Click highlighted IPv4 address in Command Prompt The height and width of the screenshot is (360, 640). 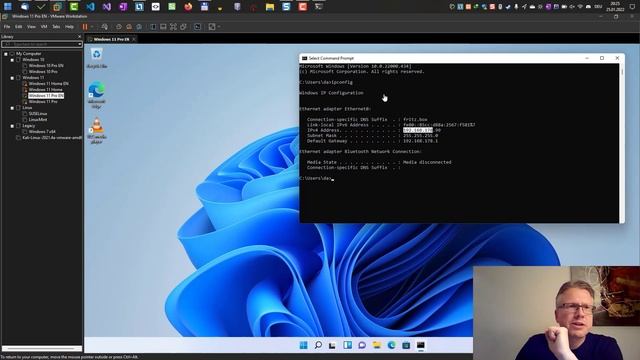coord(418,130)
